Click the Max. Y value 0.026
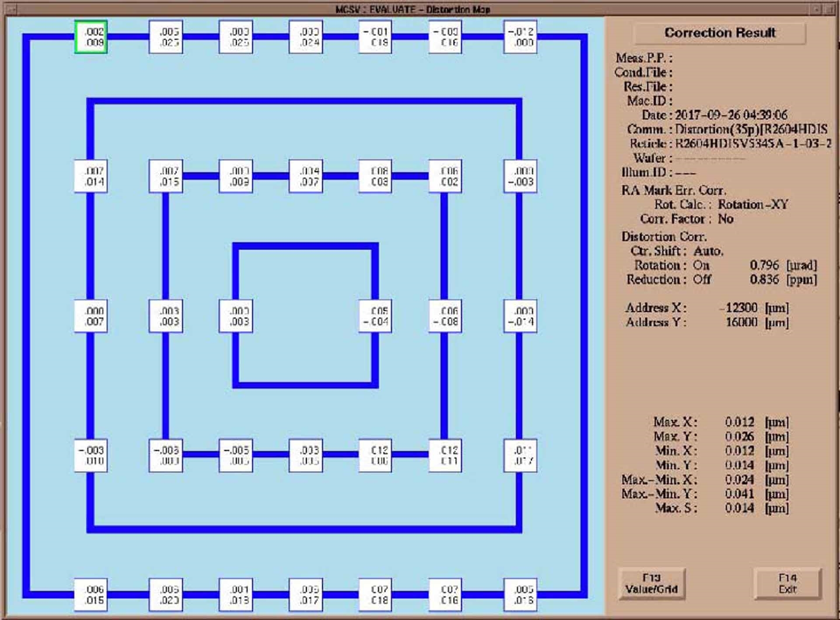Viewport: 840px width, 620px height. (739, 436)
